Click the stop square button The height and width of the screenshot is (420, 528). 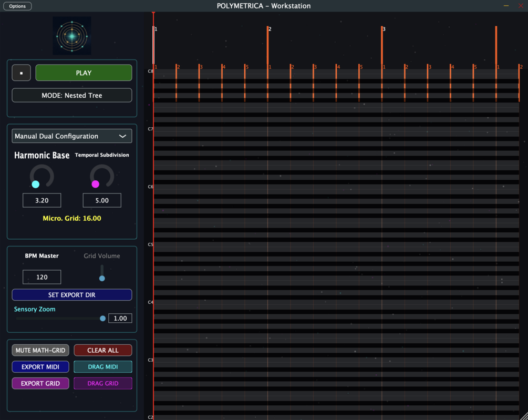click(x=21, y=73)
